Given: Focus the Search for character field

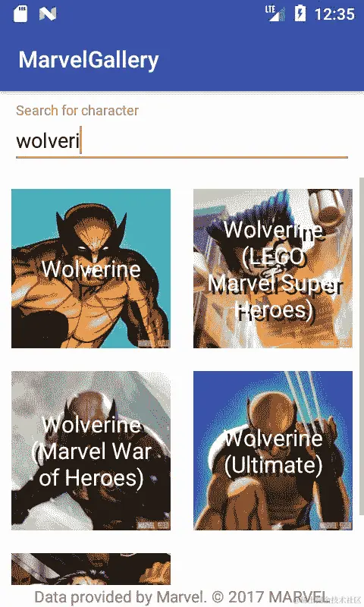Looking at the screenshot, I should (182, 141).
